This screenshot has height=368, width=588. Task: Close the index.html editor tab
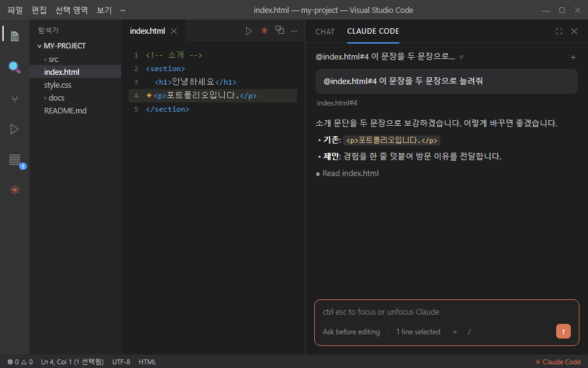(173, 31)
